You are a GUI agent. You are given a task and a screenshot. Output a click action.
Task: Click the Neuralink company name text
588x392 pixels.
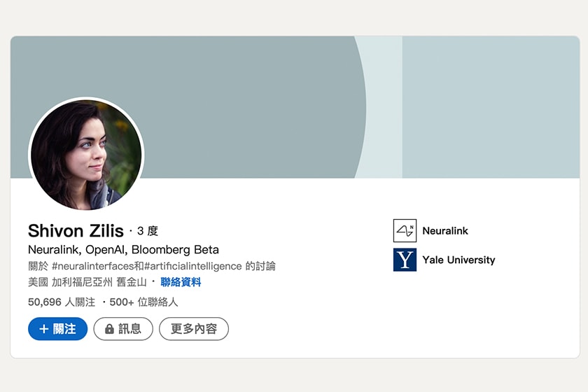(445, 231)
